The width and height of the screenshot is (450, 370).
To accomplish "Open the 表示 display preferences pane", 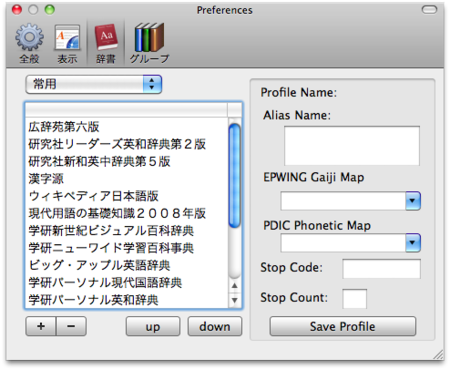I will (x=67, y=43).
